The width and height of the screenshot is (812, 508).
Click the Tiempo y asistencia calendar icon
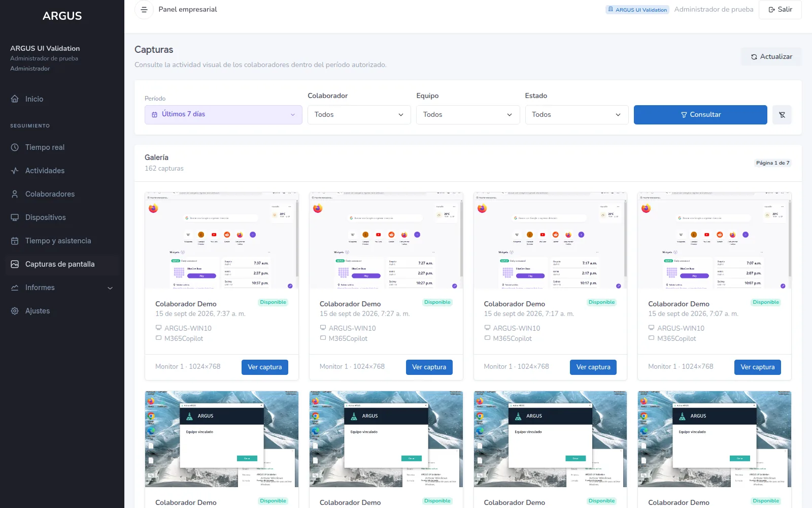tap(15, 241)
